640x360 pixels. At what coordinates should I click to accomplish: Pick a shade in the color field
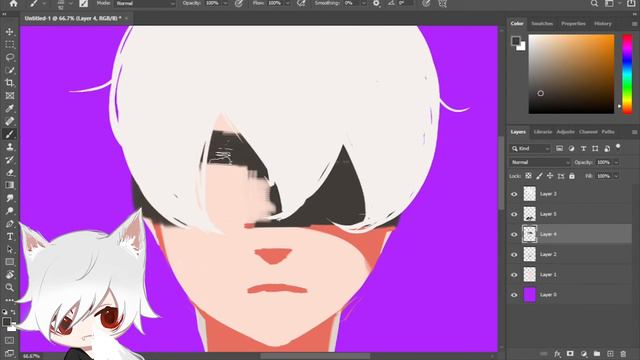571,74
